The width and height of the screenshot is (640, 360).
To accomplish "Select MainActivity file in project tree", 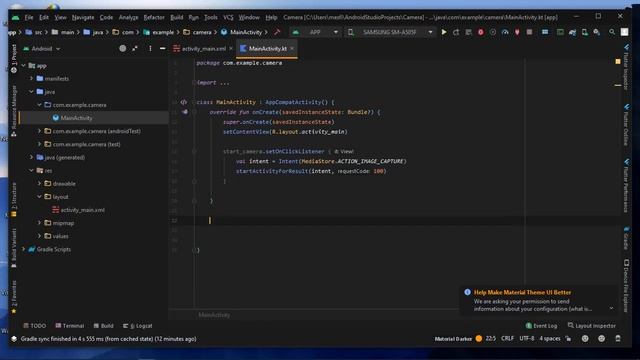I will pyautogui.click(x=76, y=118).
